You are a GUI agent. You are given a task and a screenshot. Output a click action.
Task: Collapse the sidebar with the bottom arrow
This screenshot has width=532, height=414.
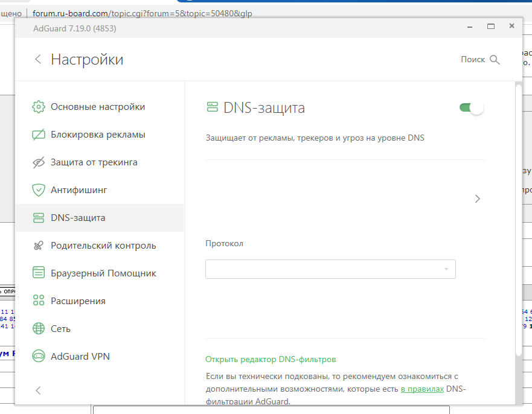point(38,390)
